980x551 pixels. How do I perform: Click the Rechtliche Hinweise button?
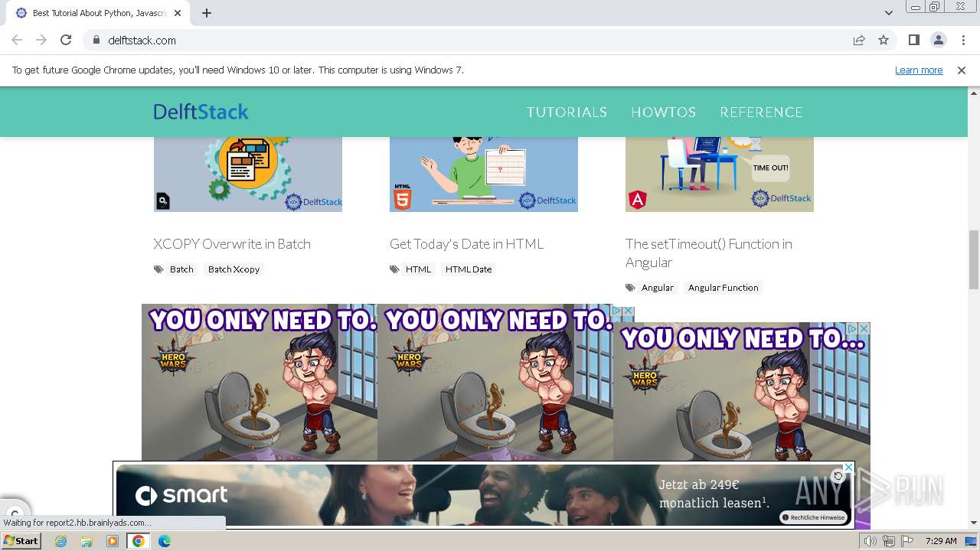[814, 517]
